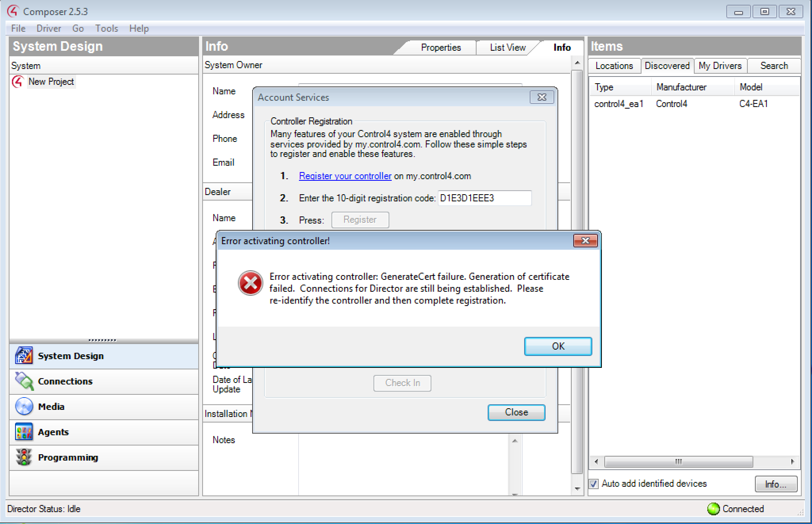Select the control4_ea1 row in Discovered list
Image resolution: width=812 pixels, height=524 pixels.
pyautogui.click(x=694, y=104)
